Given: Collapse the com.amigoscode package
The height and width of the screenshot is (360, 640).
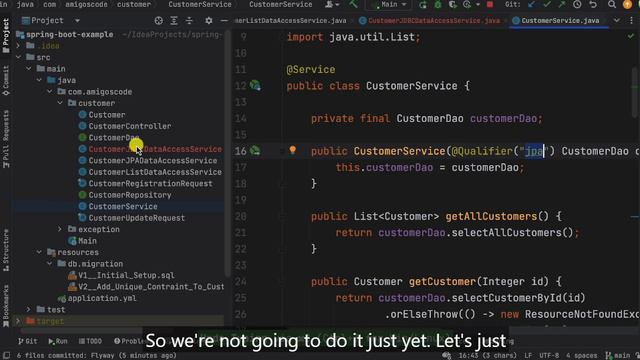Looking at the screenshot, I should (x=50, y=91).
